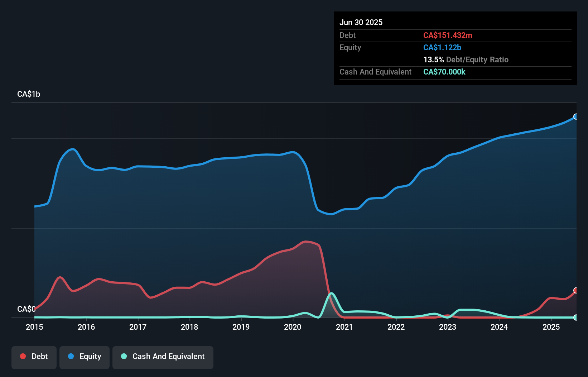Click the teal Cash endpoint marker on chart
The image size is (588, 377).
pyautogui.click(x=575, y=318)
